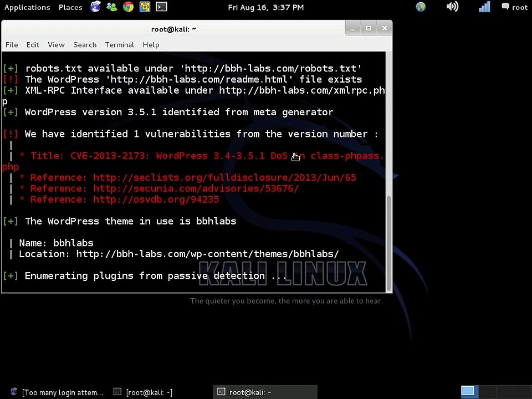532x399 pixels.
Task: Open the yellow notes launcher icon
Action: point(145,7)
